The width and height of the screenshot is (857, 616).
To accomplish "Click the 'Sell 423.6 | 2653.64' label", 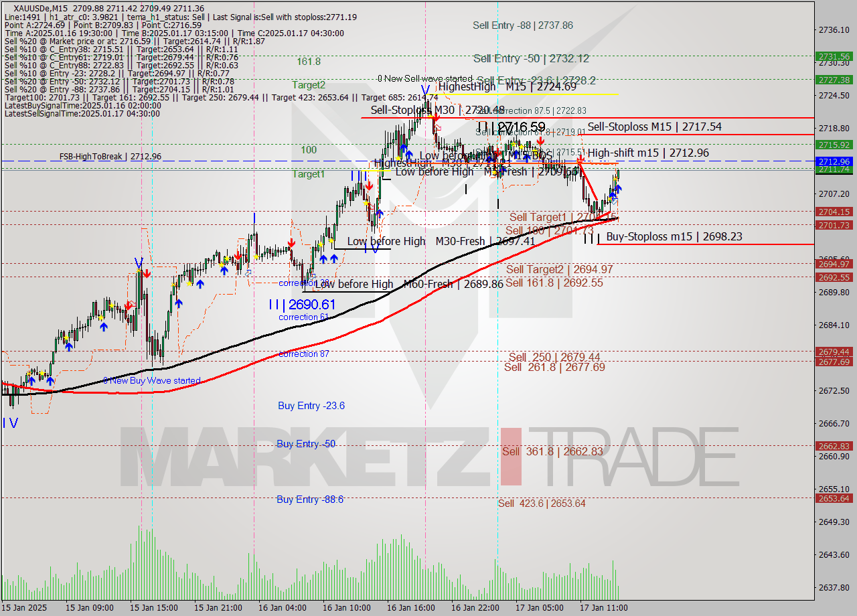I will 542,504.
